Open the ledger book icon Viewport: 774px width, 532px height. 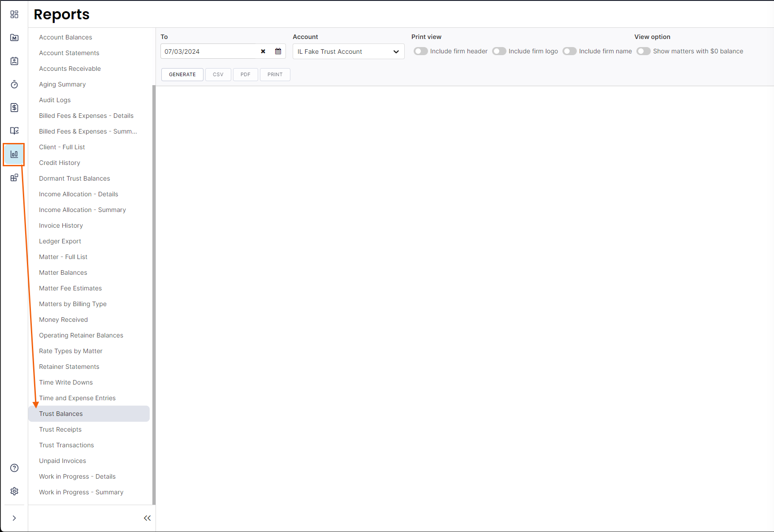tap(14, 131)
